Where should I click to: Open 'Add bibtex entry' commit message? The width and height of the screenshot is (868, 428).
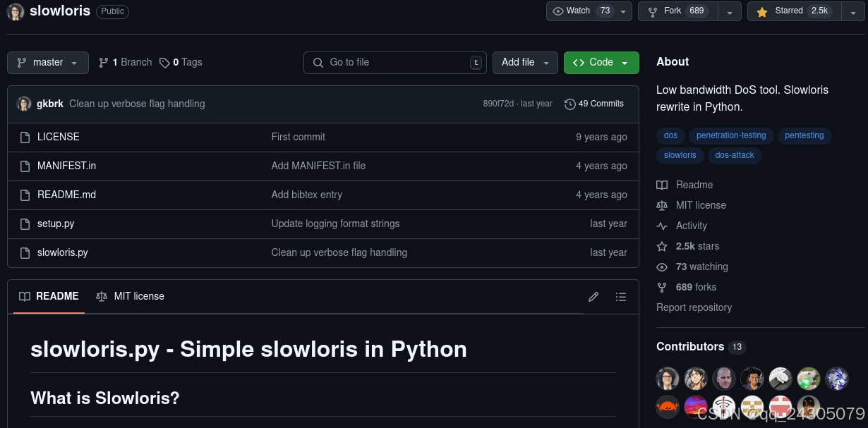tap(307, 195)
